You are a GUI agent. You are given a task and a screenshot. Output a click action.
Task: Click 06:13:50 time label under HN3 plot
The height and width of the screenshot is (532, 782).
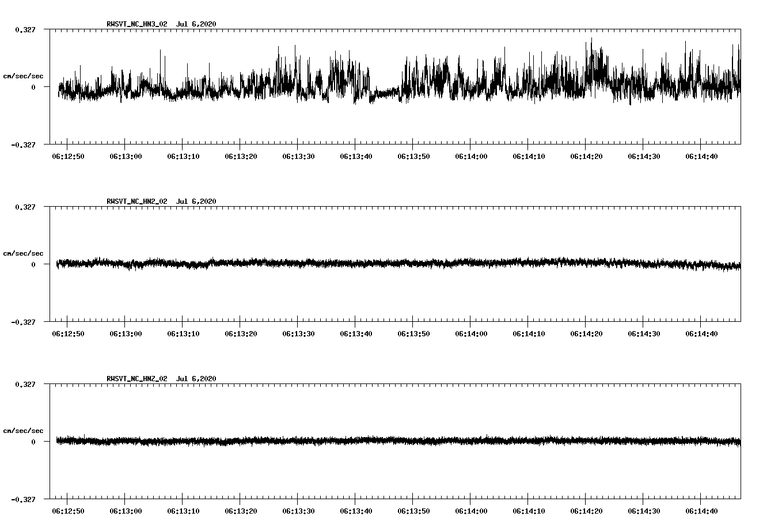tap(413, 157)
